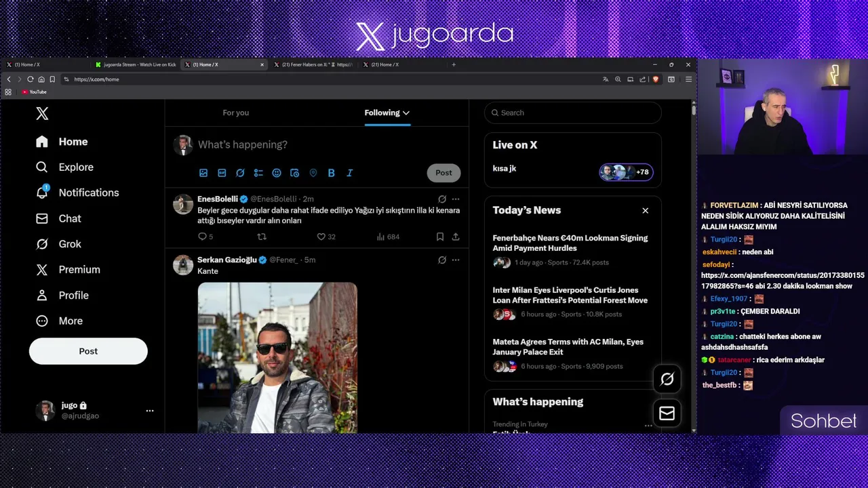
Task: Open the ajansfenercom link in the stream chat
Action: pyautogui.click(x=783, y=281)
